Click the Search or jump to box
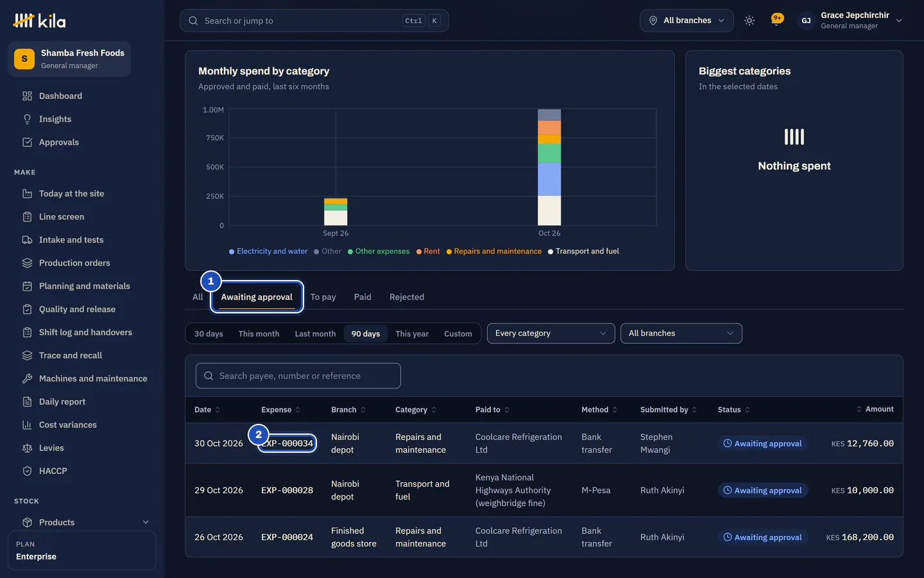 click(314, 21)
